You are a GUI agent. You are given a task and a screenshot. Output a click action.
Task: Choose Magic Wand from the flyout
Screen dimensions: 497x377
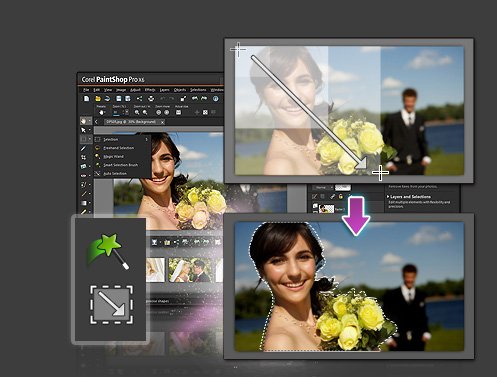coord(122,157)
